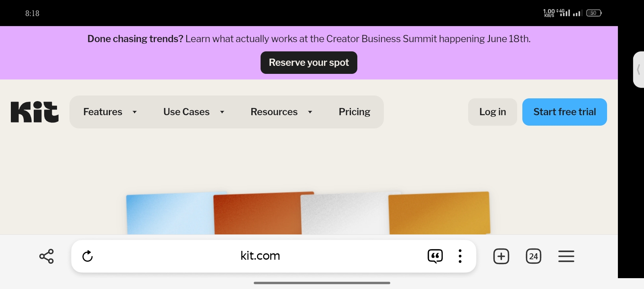Open the browser hamburger menu
The height and width of the screenshot is (289, 644).
(566, 256)
